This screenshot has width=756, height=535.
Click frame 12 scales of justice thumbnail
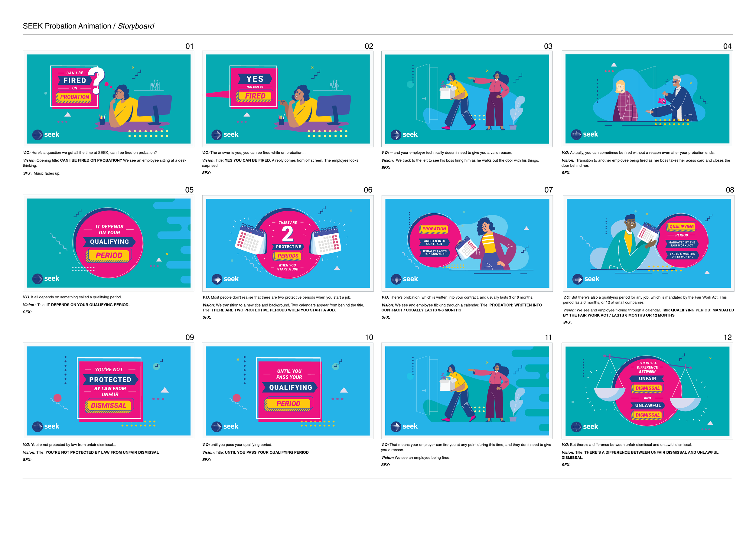pyautogui.click(x=647, y=391)
